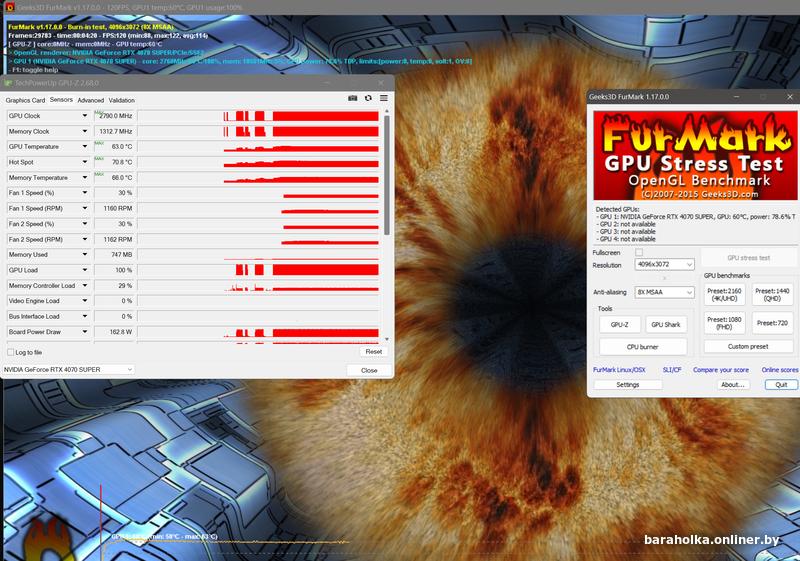The height and width of the screenshot is (561, 800).
Task: Open the Advanced tab in GPU-Z
Action: pos(90,100)
